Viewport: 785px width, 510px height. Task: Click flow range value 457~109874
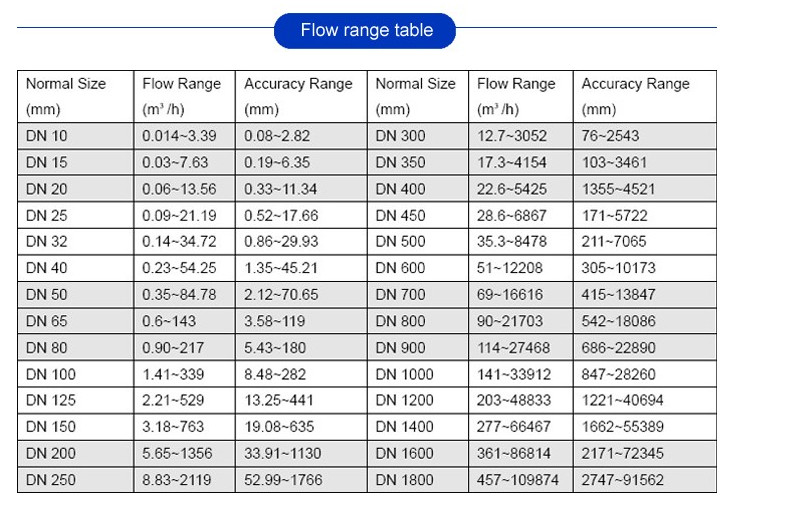click(x=520, y=480)
